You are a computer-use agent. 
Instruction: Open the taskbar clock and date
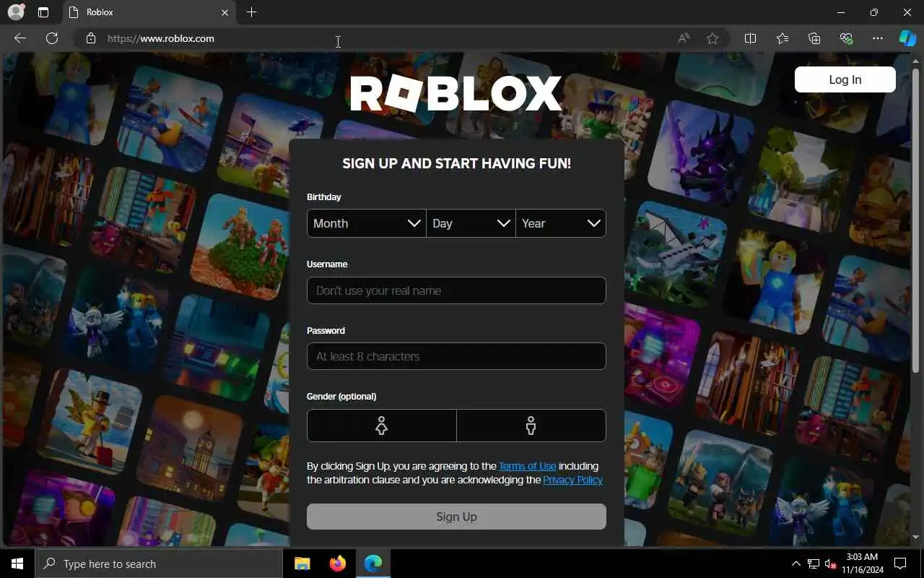pyautogui.click(x=861, y=564)
